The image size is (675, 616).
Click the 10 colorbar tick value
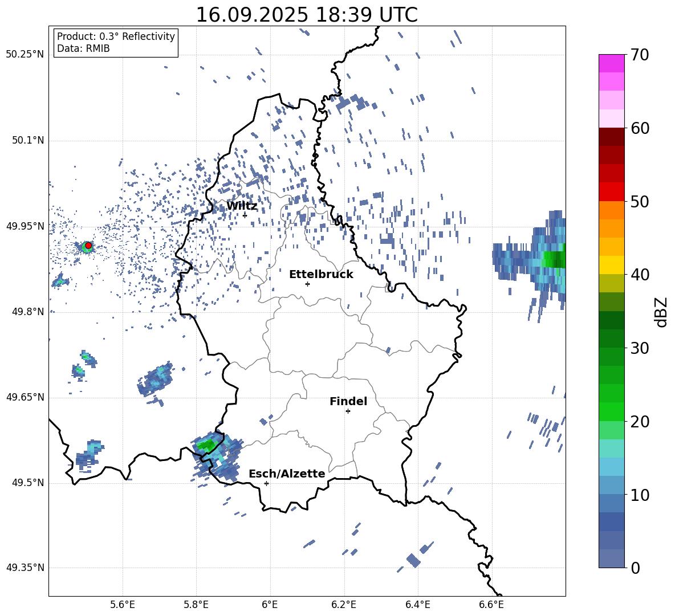click(x=640, y=495)
